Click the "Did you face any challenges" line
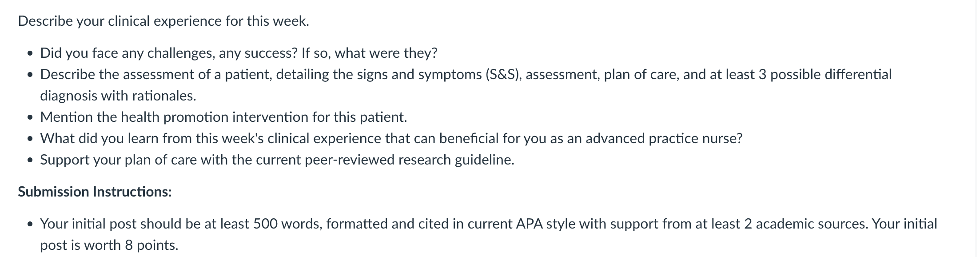The image size is (980, 257). click(239, 53)
